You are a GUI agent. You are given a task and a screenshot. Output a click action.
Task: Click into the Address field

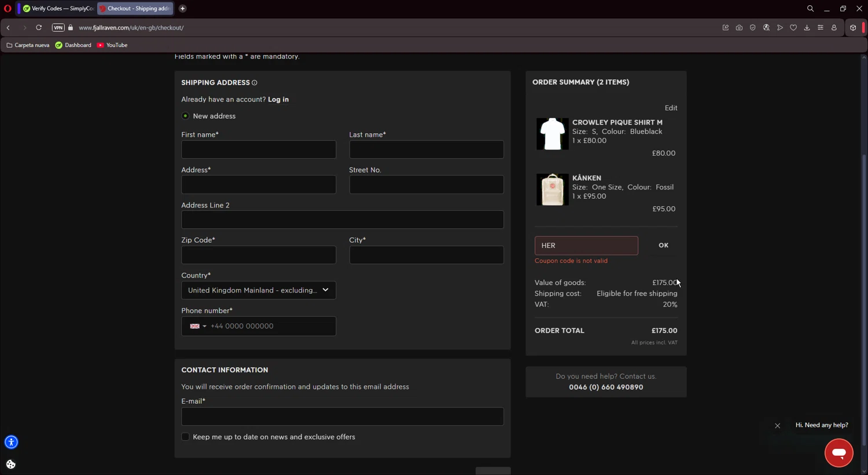[259, 185]
